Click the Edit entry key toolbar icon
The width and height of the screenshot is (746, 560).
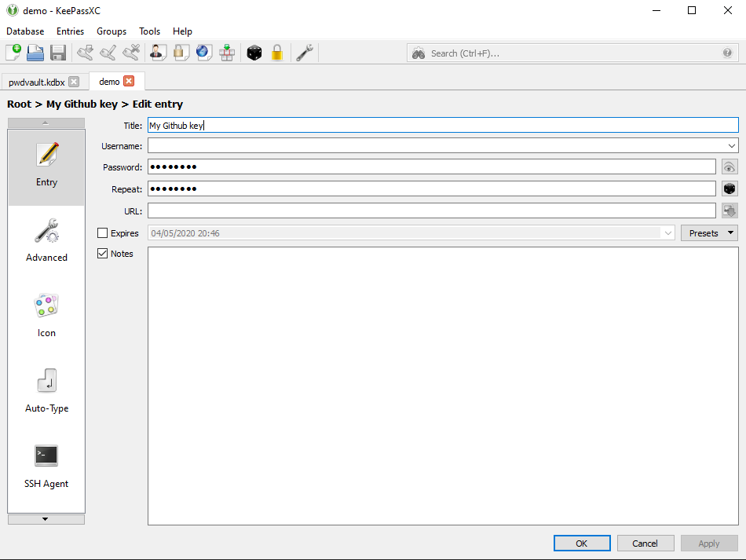[x=108, y=53]
